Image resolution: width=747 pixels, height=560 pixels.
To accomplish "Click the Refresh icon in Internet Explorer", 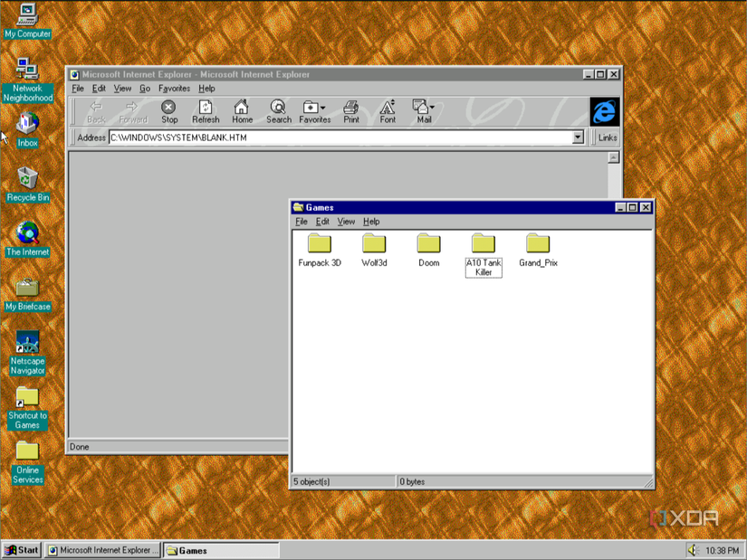I will [x=206, y=110].
